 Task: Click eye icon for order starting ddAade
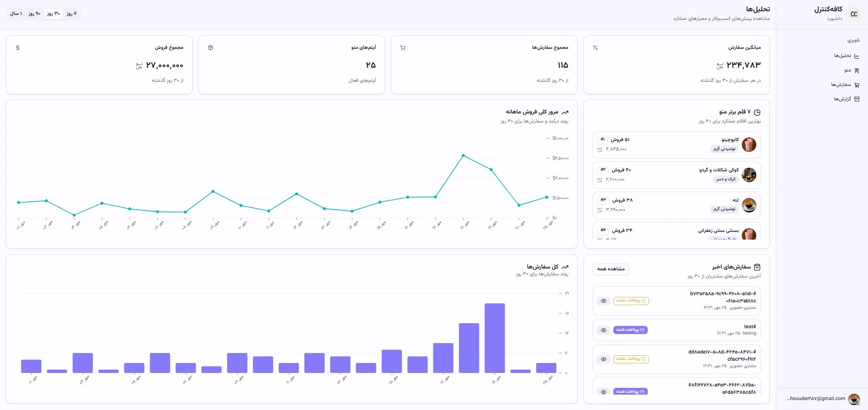(x=603, y=359)
